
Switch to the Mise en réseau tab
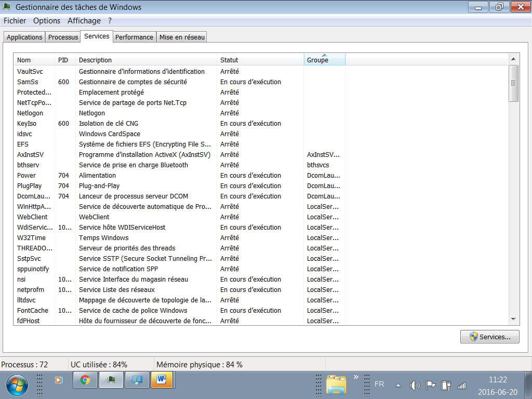coord(182,37)
